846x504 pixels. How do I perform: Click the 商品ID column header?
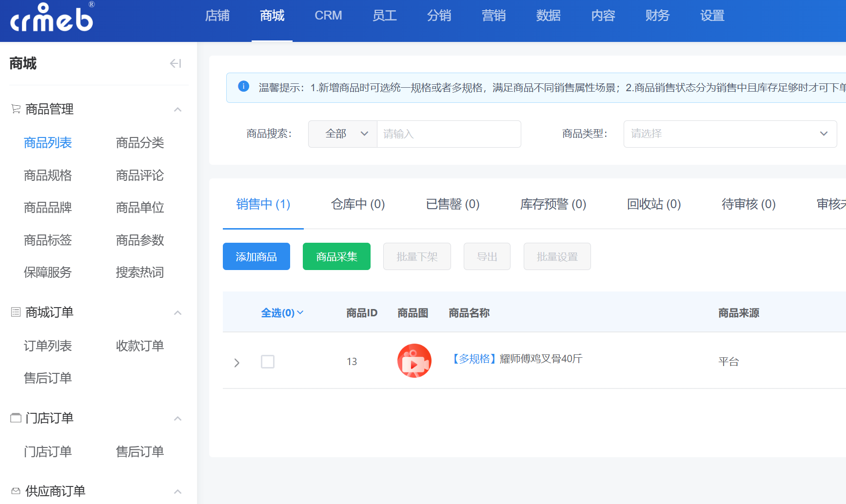(x=362, y=313)
